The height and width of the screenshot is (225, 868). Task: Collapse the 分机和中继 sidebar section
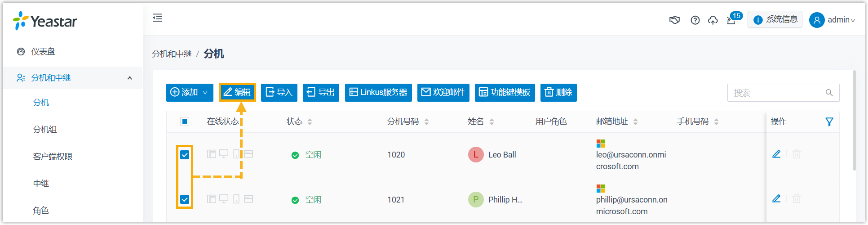click(x=130, y=78)
